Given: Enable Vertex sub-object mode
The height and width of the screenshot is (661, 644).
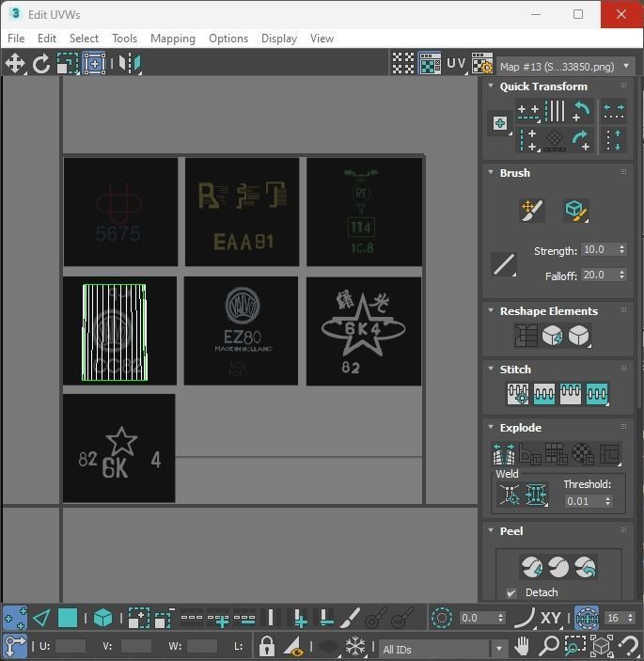Looking at the screenshot, I should click(x=15, y=619).
